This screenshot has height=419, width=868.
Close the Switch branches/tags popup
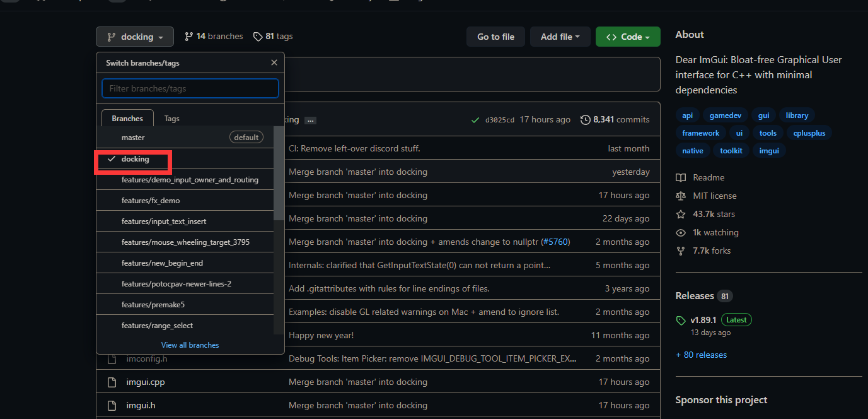pyautogui.click(x=274, y=62)
